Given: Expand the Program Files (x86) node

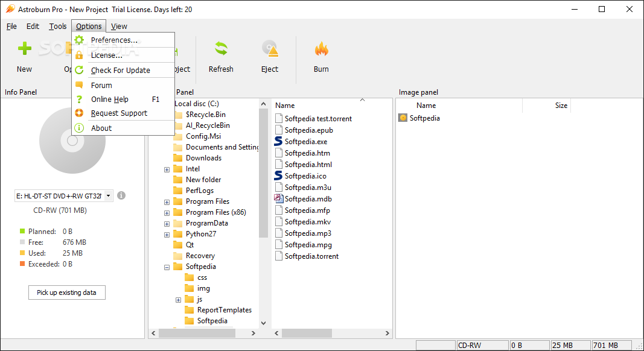Looking at the screenshot, I should pyautogui.click(x=167, y=213).
